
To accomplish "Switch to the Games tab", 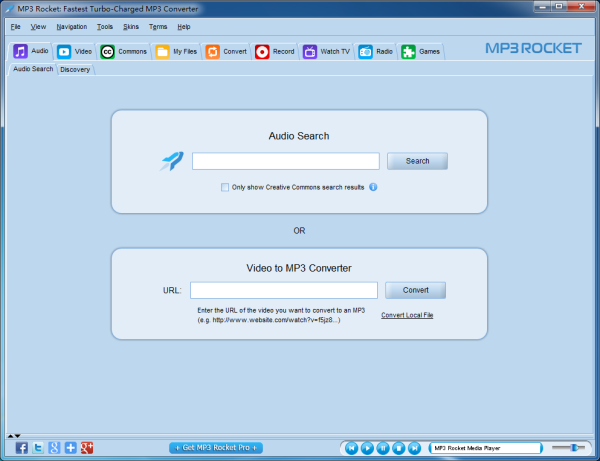I will [420, 52].
